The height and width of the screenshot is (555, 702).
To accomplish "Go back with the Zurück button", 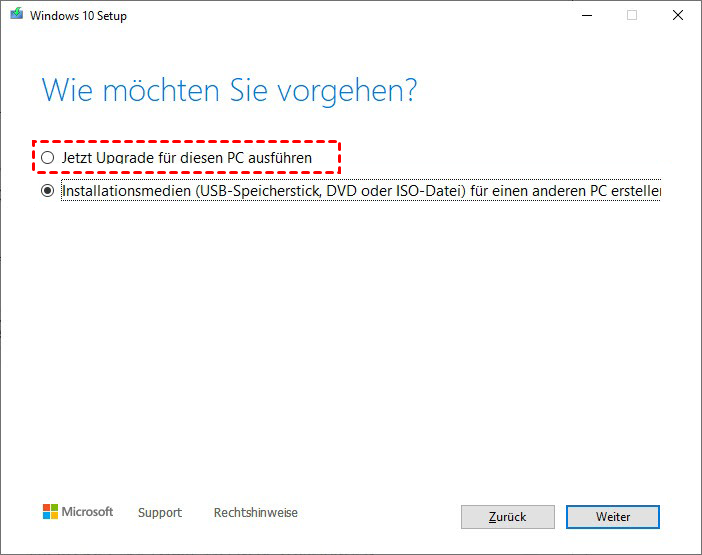I will (x=508, y=517).
